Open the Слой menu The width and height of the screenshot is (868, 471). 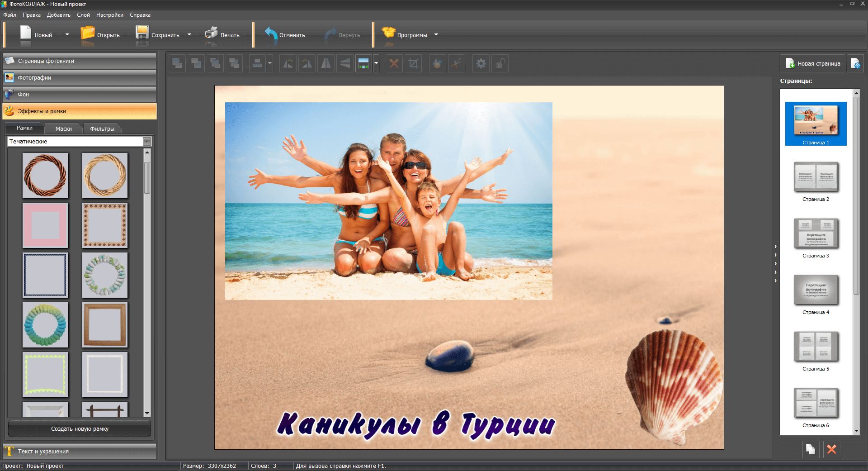[x=83, y=15]
